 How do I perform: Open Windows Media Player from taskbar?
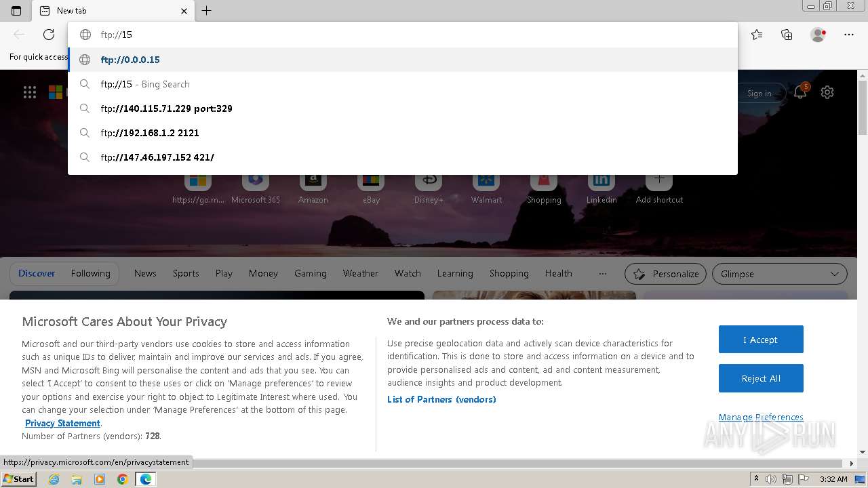[100, 479]
